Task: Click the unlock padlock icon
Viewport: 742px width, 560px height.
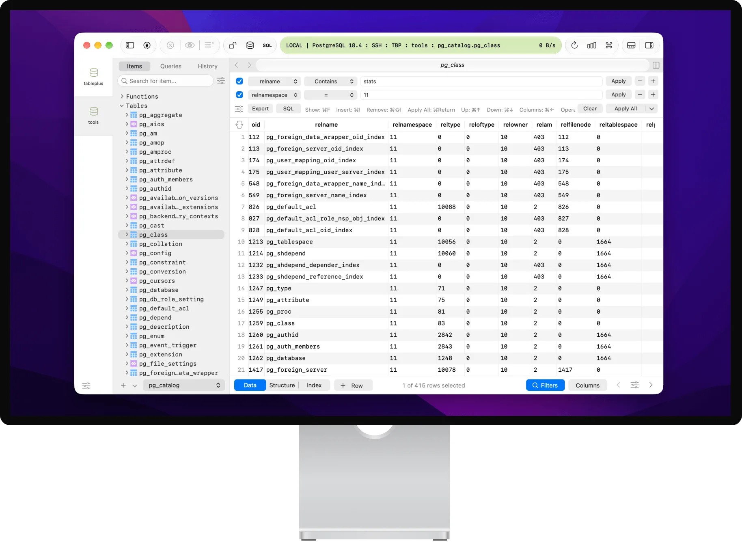Action: (x=233, y=45)
